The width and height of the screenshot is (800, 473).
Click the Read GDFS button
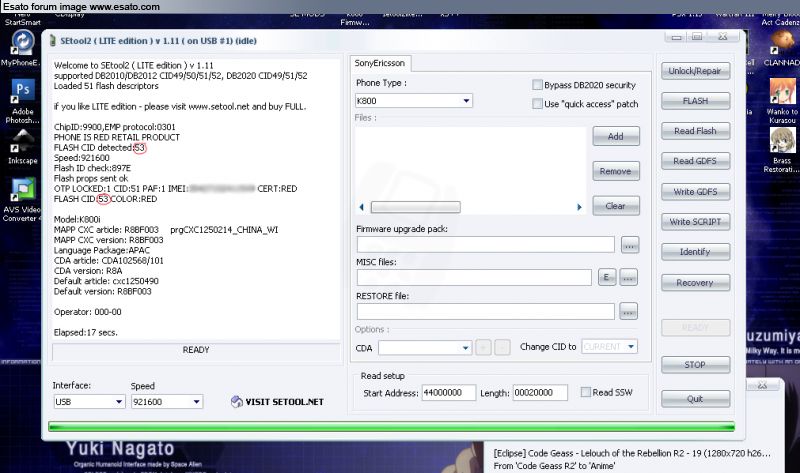click(695, 161)
